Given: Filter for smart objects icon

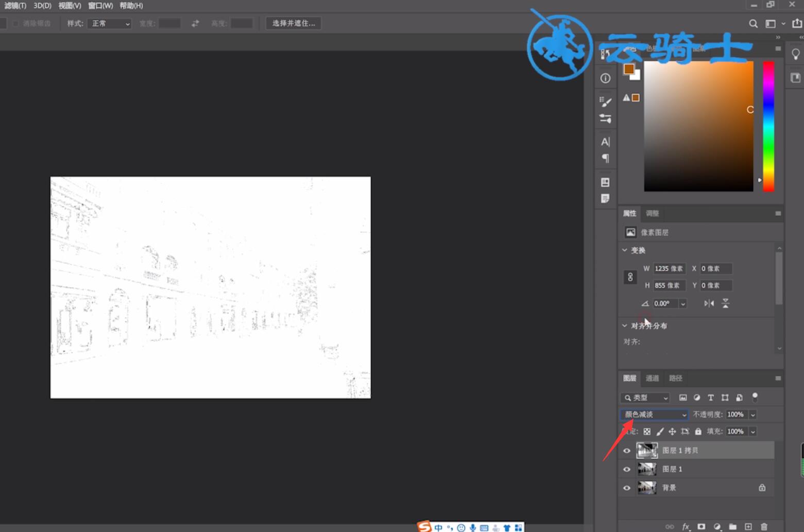Looking at the screenshot, I should click(x=739, y=398).
